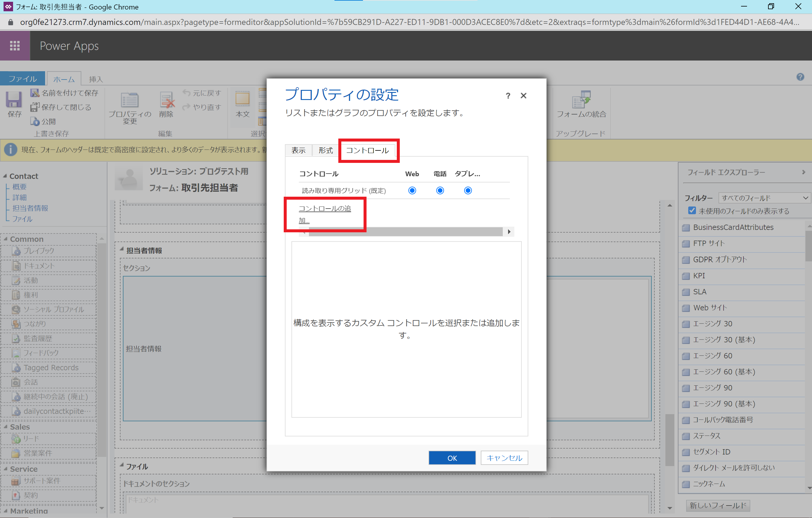Viewport: 812px width, 518px height.
Task: Click the 営業案件 (Opportunities) item icon
Action: [x=16, y=453]
